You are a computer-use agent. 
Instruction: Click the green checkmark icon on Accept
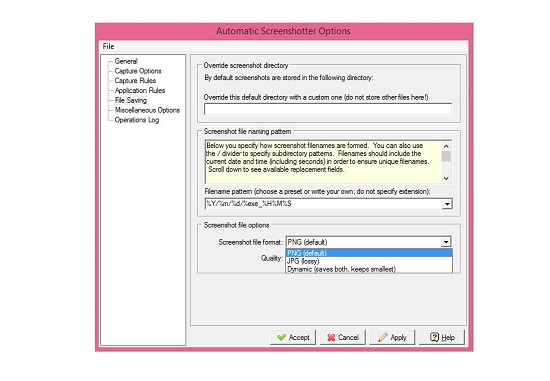(x=281, y=337)
